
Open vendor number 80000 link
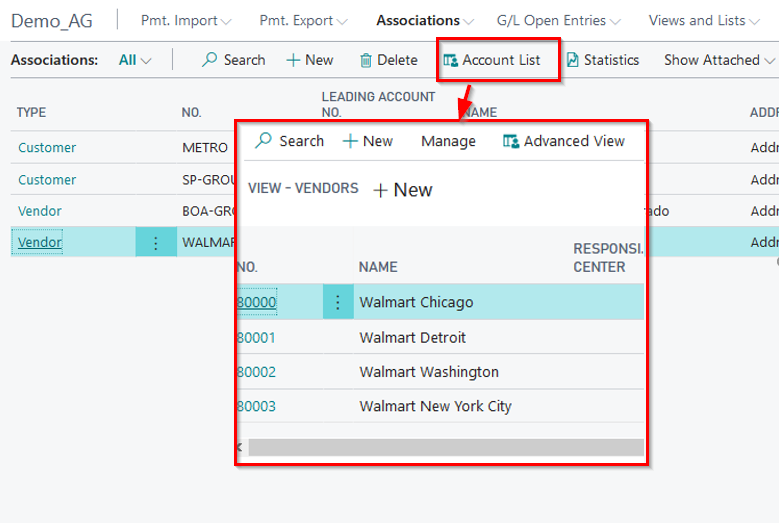pos(256,302)
